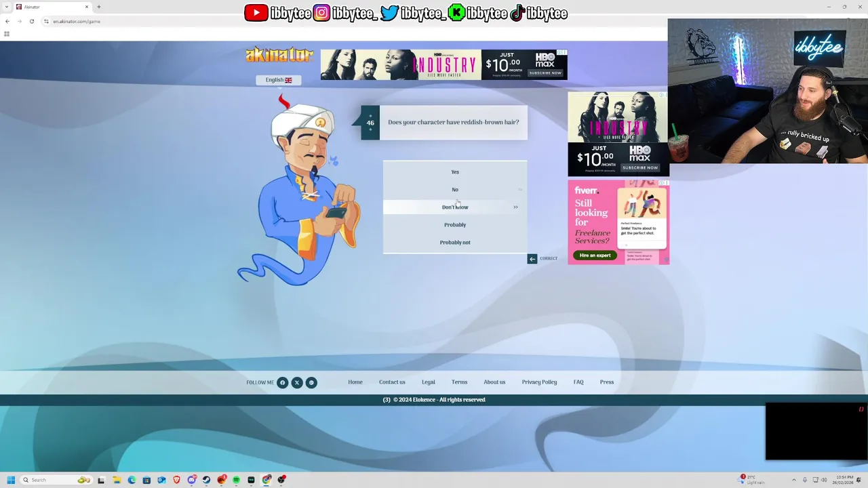This screenshot has width=868, height=488.
Task: Open the third Follow Me social icon
Action: pyautogui.click(x=311, y=382)
